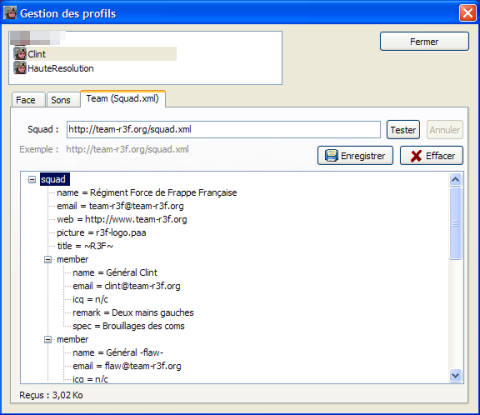
Task: Click the floppy disk icon on Enregistrer
Action: point(331,156)
